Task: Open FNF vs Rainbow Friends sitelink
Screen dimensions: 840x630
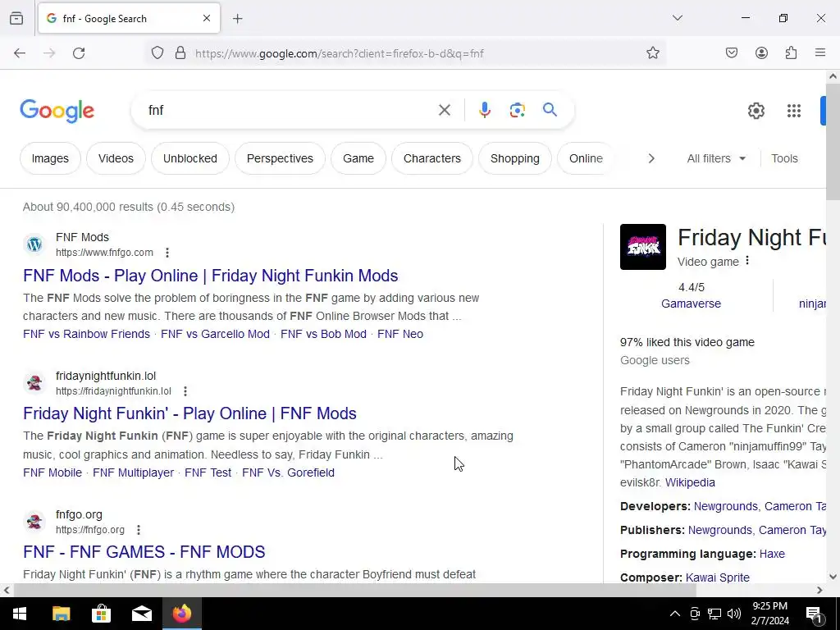Action: pos(86,334)
